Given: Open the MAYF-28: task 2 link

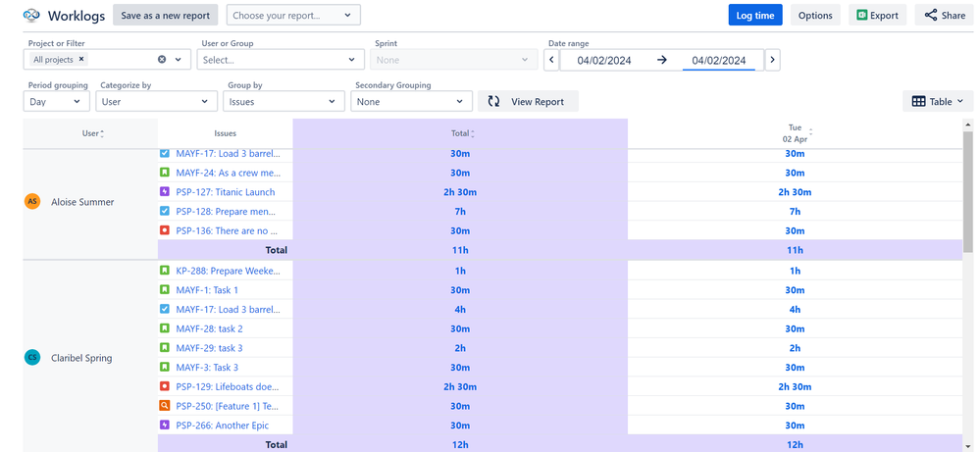Looking at the screenshot, I should point(209,329).
